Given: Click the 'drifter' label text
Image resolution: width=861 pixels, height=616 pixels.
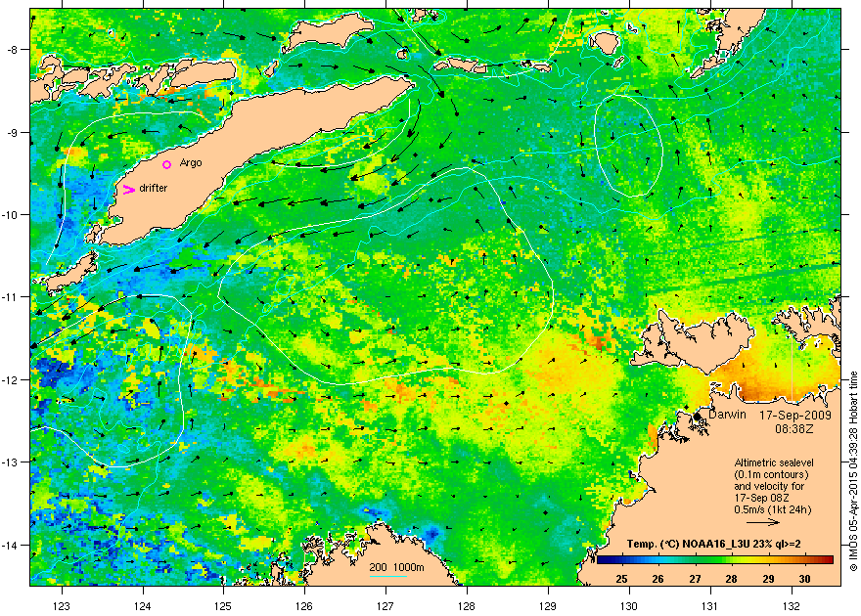Looking at the screenshot, I should (x=154, y=188).
